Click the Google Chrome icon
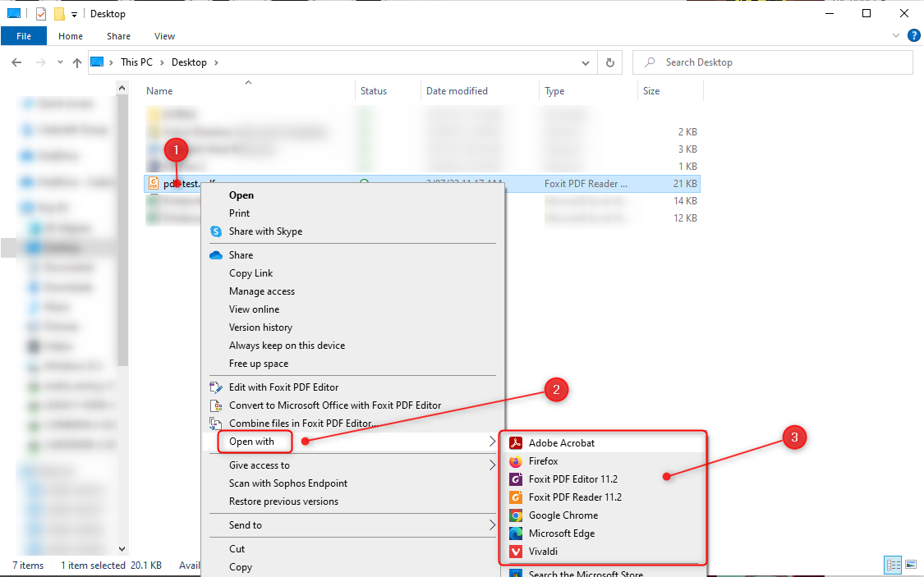The image size is (924, 577). (x=516, y=515)
